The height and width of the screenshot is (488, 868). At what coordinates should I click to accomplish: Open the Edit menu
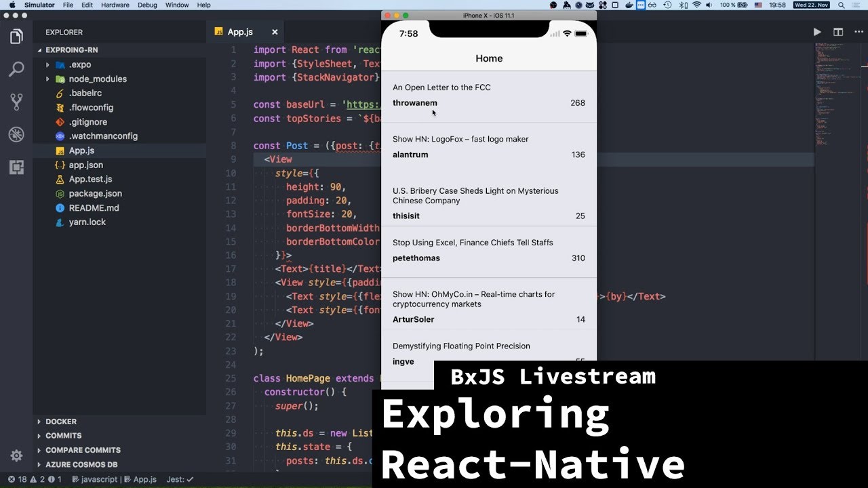pyautogui.click(x=87, y=5)
